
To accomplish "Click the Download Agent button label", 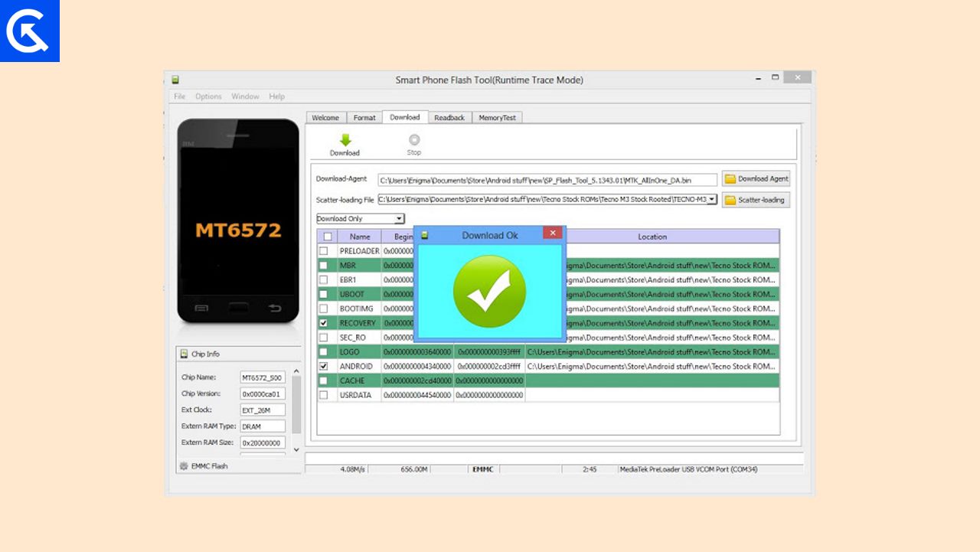I will click(763, 178).
